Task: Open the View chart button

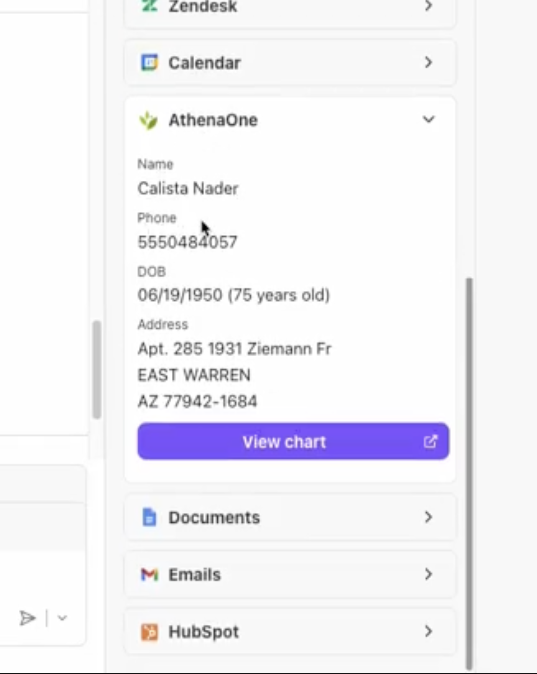Action: tap(293, 441)
